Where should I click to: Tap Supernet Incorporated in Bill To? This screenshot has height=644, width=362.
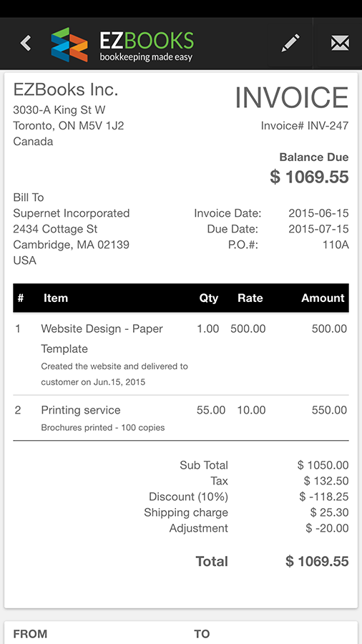coord(72,213)
